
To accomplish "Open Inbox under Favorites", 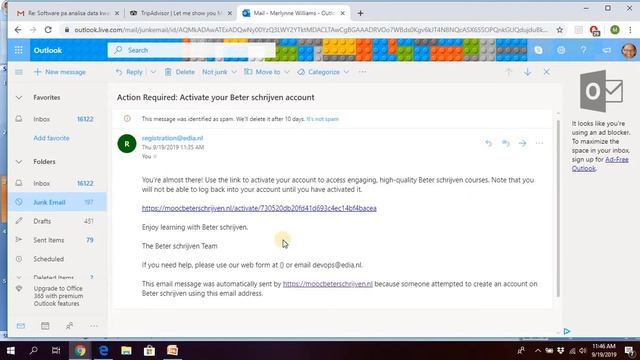I will click(57, 119).
